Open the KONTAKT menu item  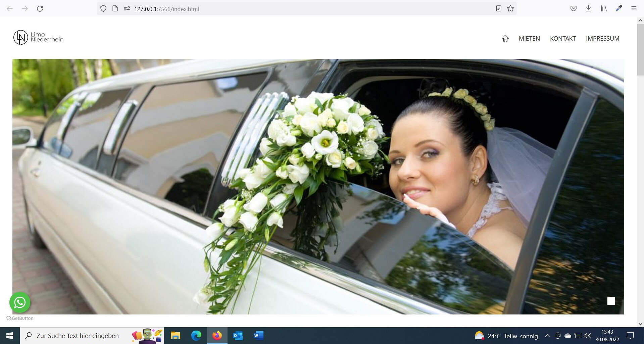[563, 39]
